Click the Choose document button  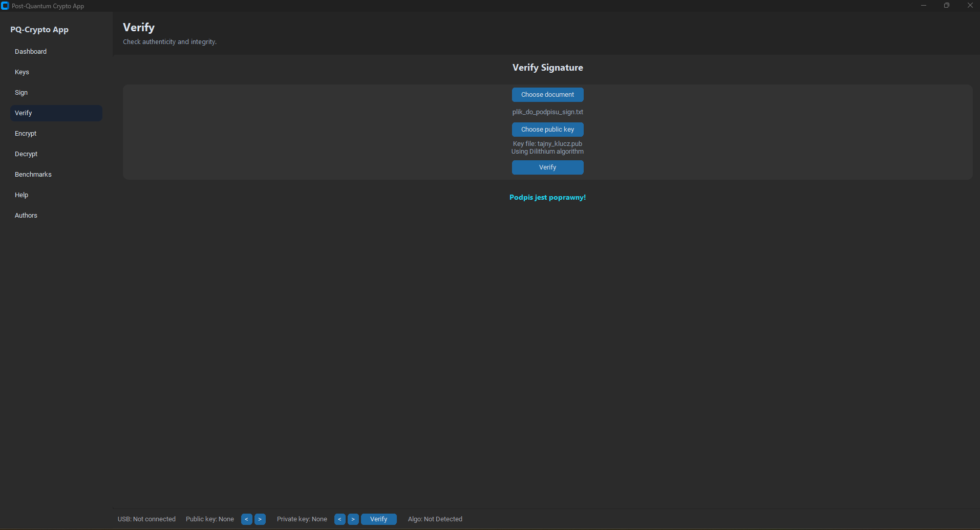547,94
